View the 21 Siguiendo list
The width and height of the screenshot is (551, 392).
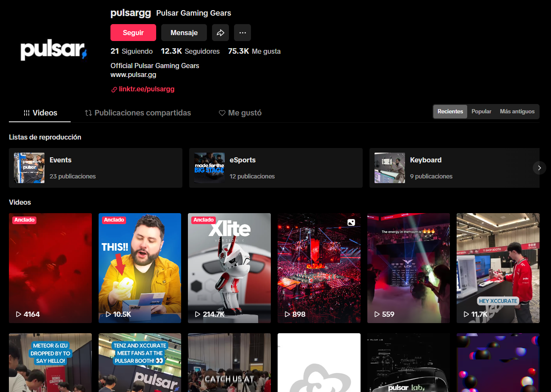[x=132, y=51]
